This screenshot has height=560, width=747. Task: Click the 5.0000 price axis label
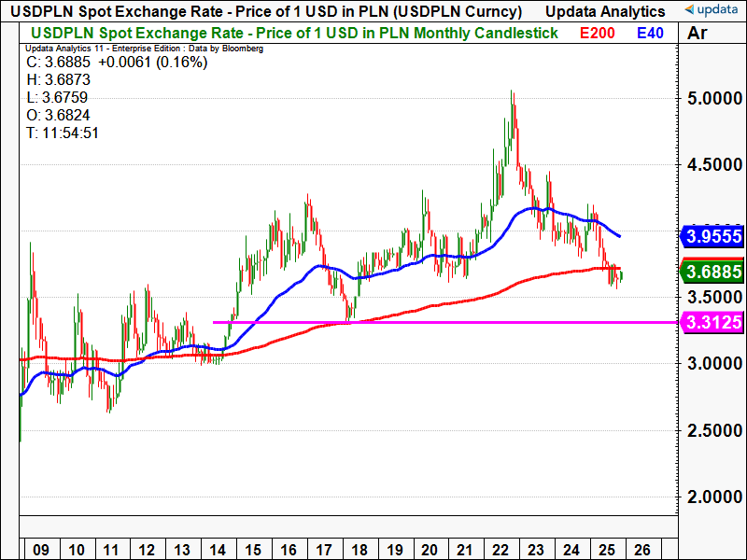point(712,99)
